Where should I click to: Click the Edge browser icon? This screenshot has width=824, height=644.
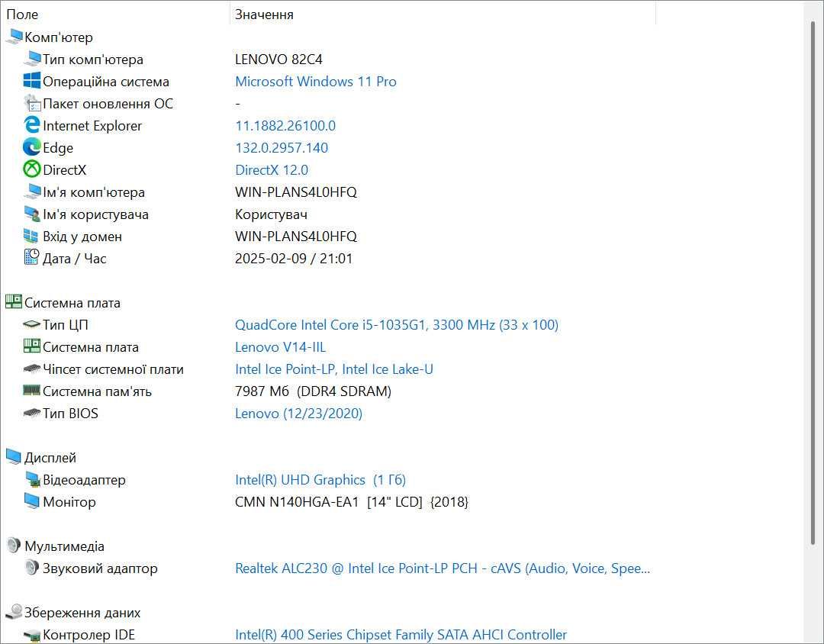click(x=32, y=147)
